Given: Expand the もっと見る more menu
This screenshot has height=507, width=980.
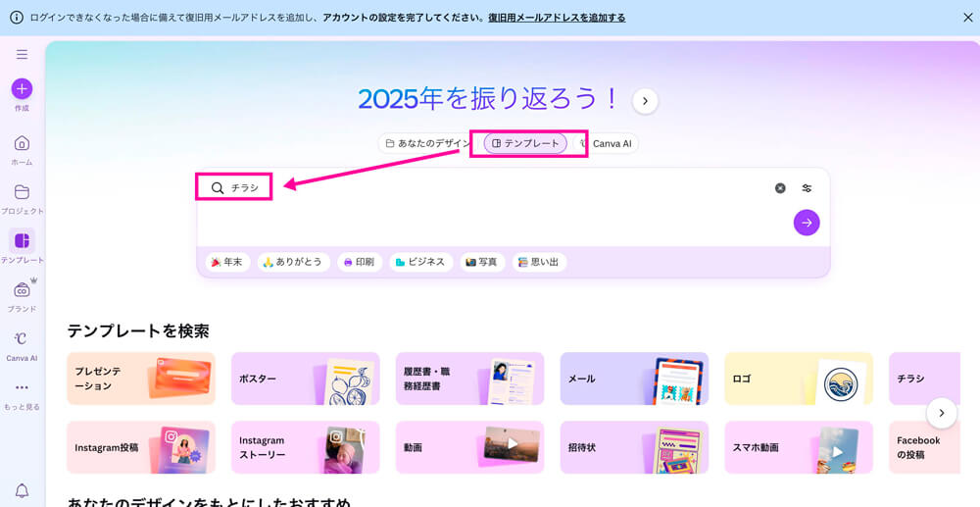Looking at the screenshot, I should [22, 388].
